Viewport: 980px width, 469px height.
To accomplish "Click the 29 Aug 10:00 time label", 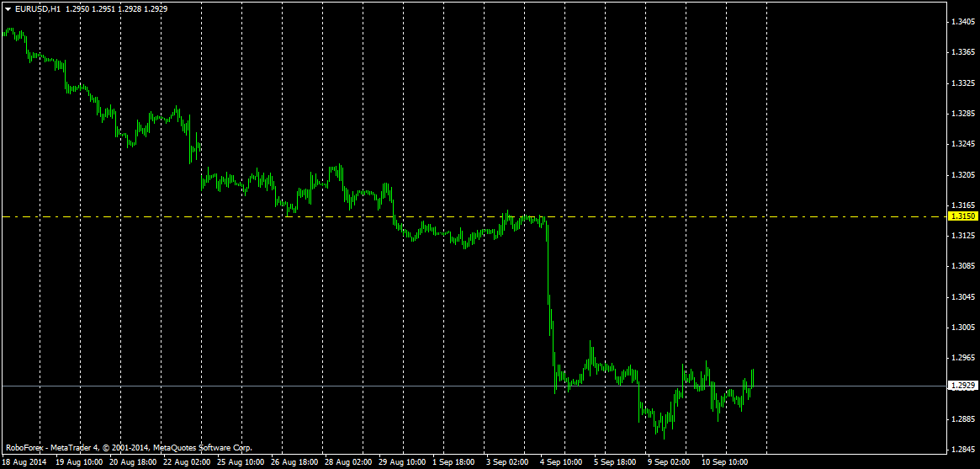I will 402,463.
